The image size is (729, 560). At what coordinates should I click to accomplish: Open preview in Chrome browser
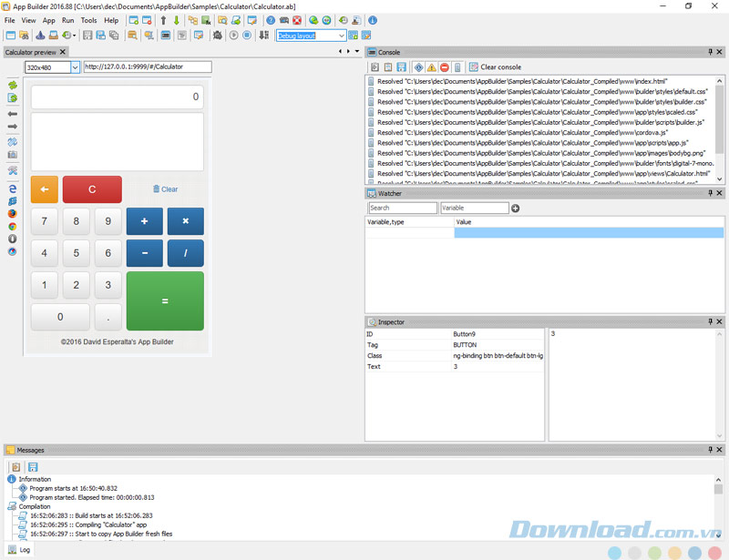pyautogui.click(x=13, y=226)
